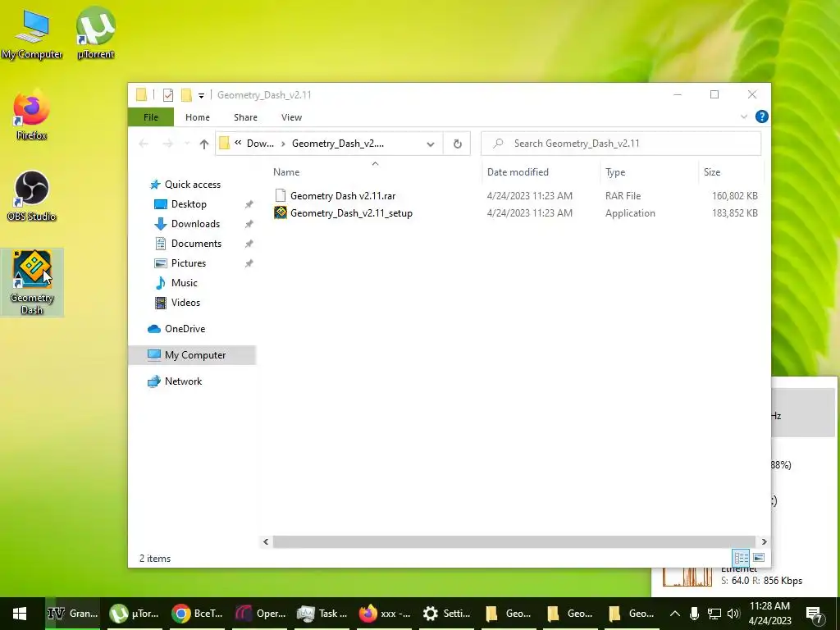This screenshot has width=840, height=630.
Task: Unpin Downloads using its pin icon
Action: click(249, 225)
